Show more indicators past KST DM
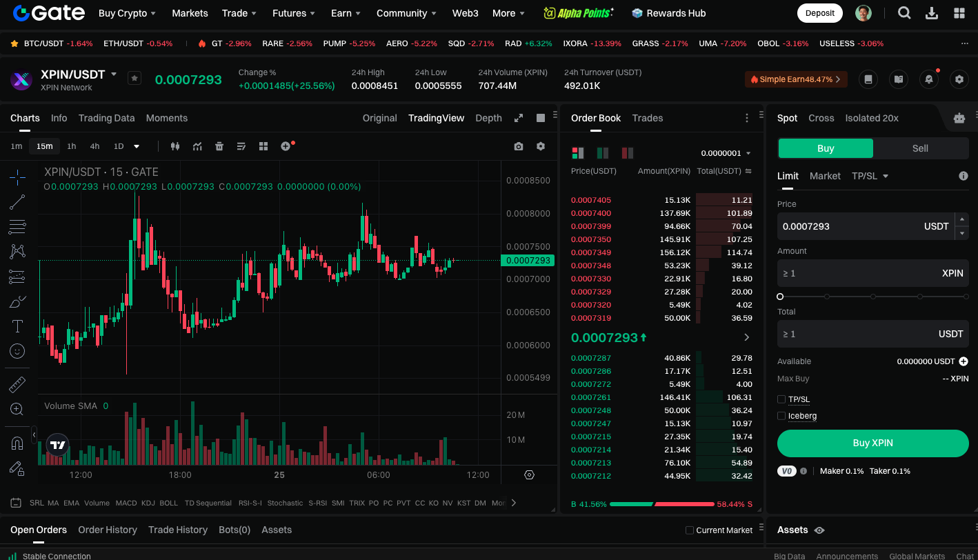The width and height of the screenshot is (978, 560). tap(513, 503)
